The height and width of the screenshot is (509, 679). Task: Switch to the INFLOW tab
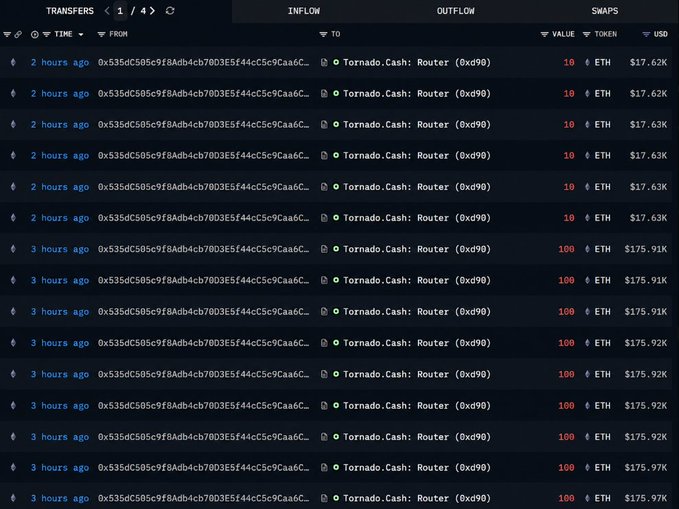[304, 11]
